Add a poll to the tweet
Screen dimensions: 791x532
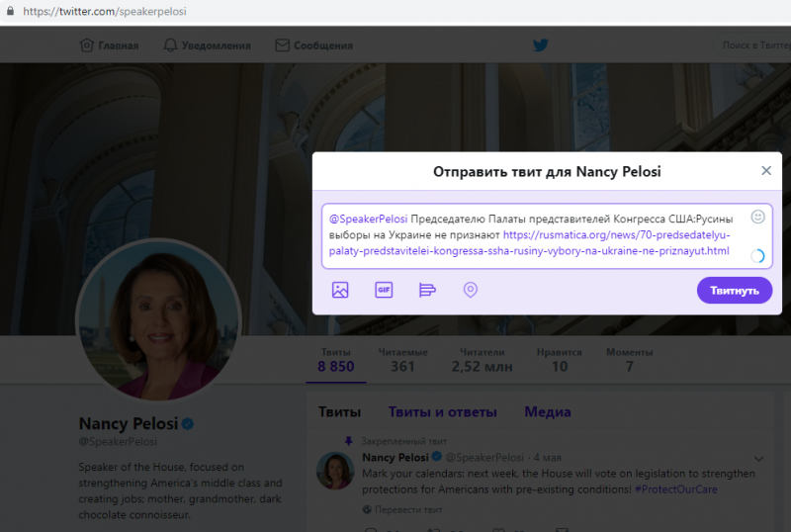[427, 290]
